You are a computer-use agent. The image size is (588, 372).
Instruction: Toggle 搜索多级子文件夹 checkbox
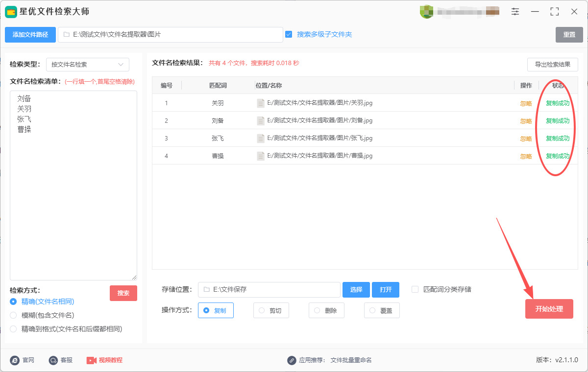289,34
